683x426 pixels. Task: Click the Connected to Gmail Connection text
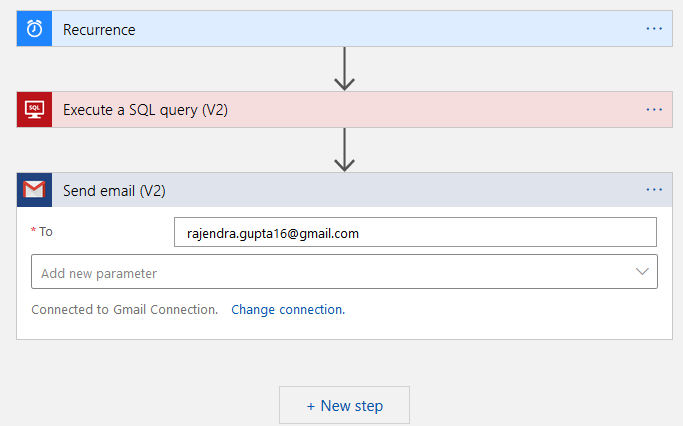click(x=125, y=310)
